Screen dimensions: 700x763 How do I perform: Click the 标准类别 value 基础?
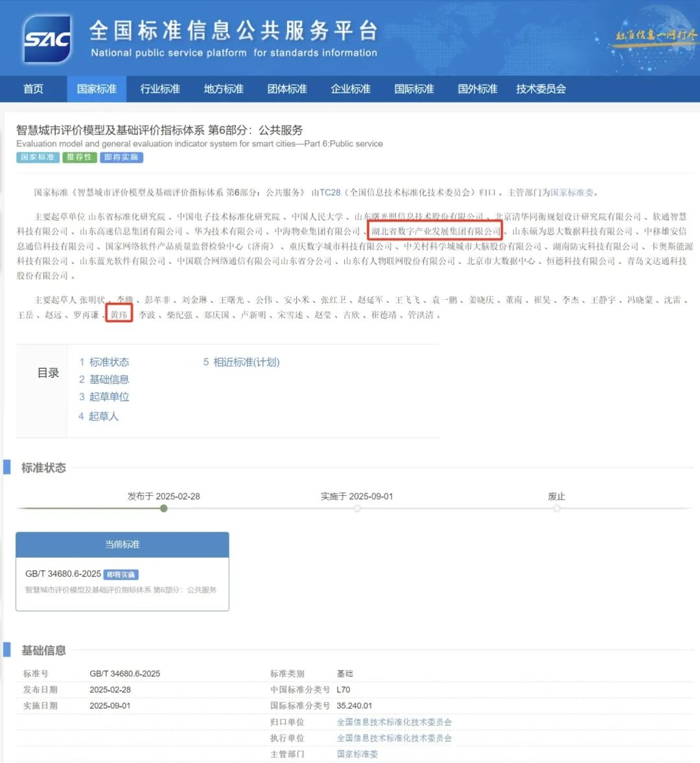pyautogui.click(x=345, y=674)
